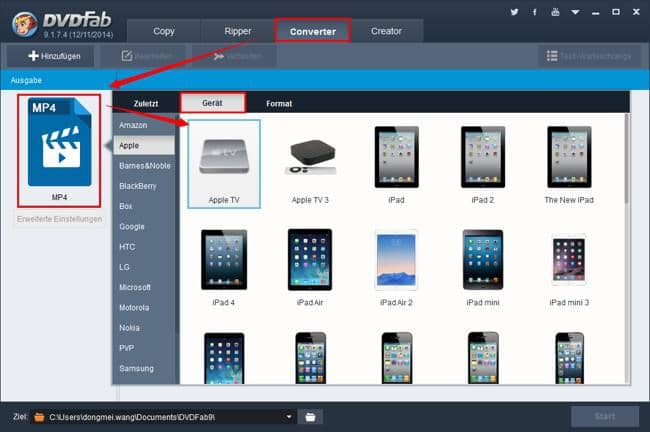
Task: Select Samsung in brand list
Action: pos(144,369)
